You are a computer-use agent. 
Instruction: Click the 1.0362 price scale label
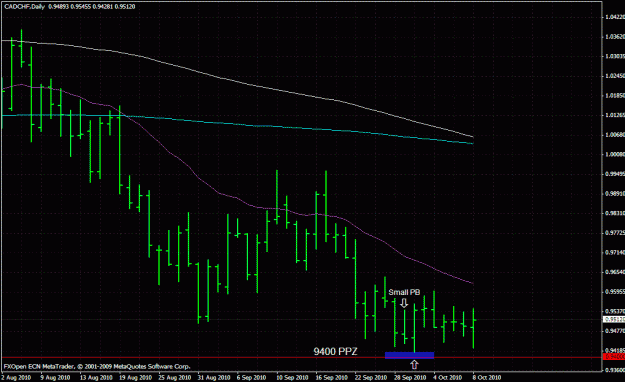(x=614, y=36)
